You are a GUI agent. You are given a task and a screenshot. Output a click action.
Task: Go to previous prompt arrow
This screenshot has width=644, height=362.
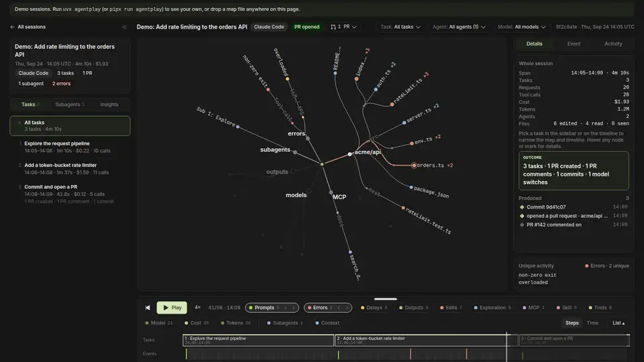point(286,308)
